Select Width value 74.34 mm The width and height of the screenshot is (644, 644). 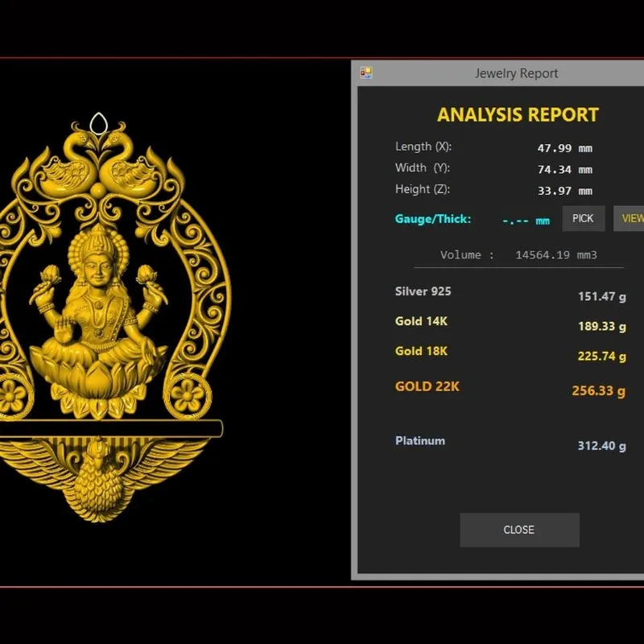pos(565,170)
